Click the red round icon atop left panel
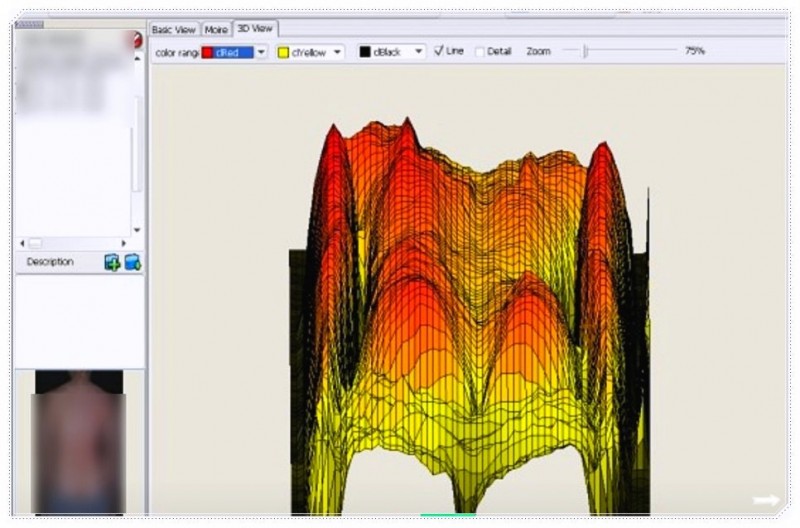Viewport: 800px width, 528px height. 137,40
